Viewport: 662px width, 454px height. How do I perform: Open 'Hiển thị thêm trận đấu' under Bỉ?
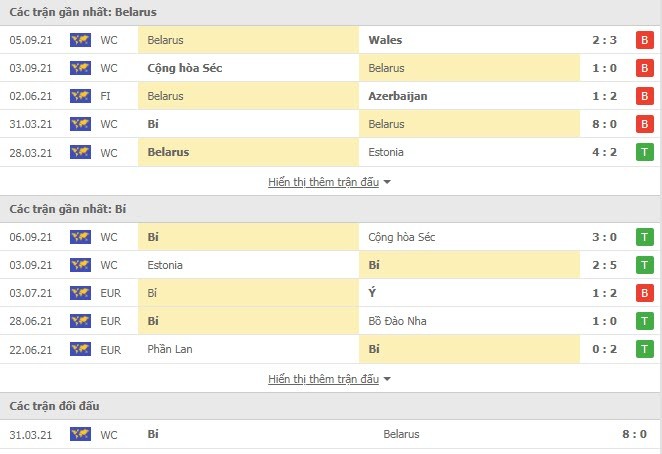coord(323,379)
